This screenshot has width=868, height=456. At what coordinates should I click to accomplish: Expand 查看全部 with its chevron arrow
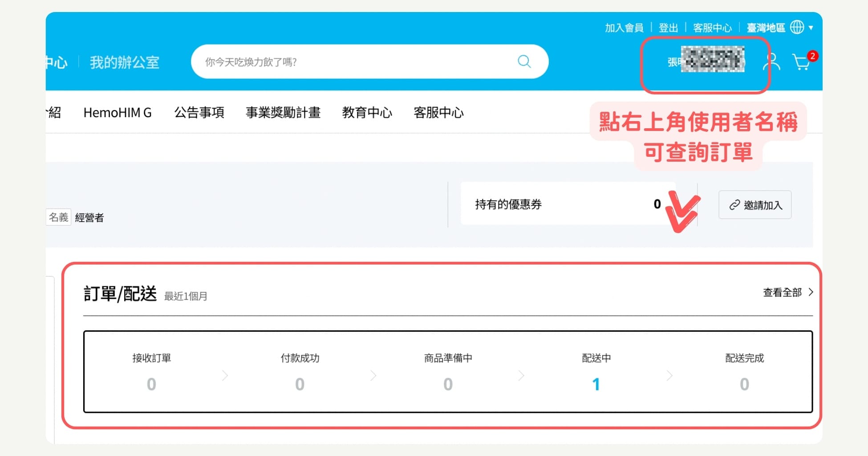[811, 293]
